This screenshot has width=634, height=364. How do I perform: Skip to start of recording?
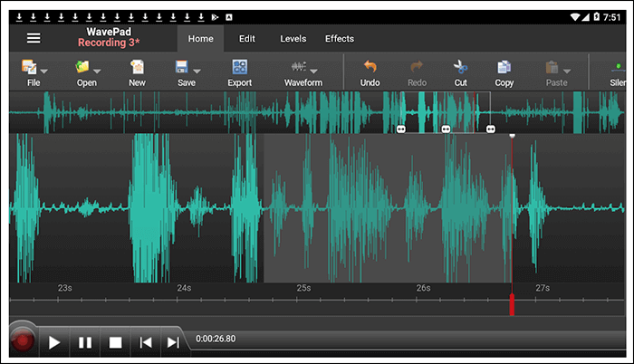(145, 342)
